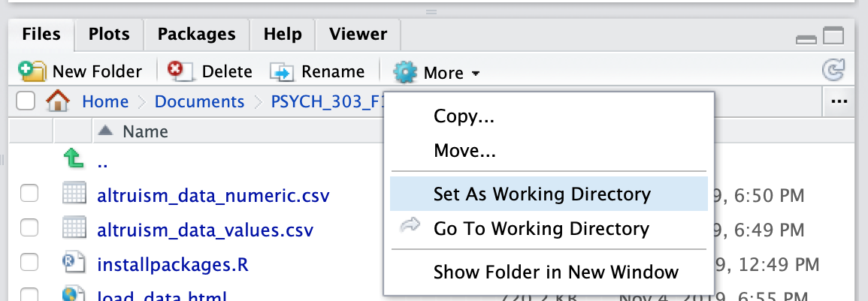Check the box for altruism_data_numeric.csv
868x301 pixels.
tap(29, 194)
